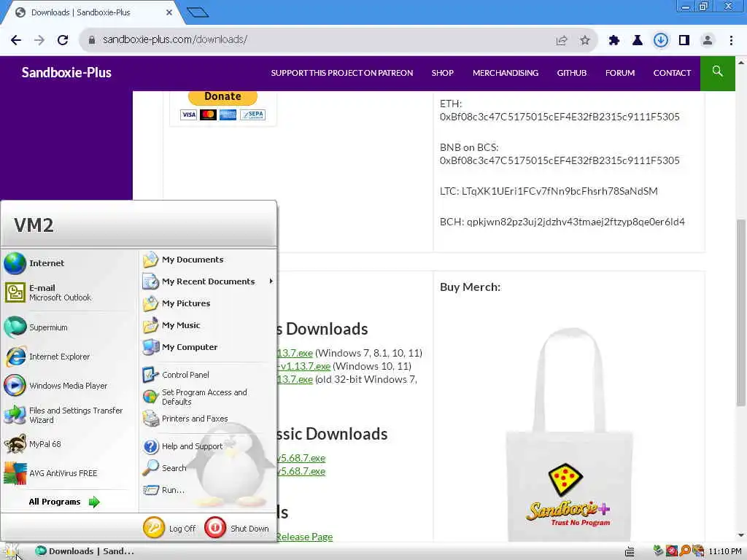Open the GitHub nav link
The image size is (747, 560).
572,73
